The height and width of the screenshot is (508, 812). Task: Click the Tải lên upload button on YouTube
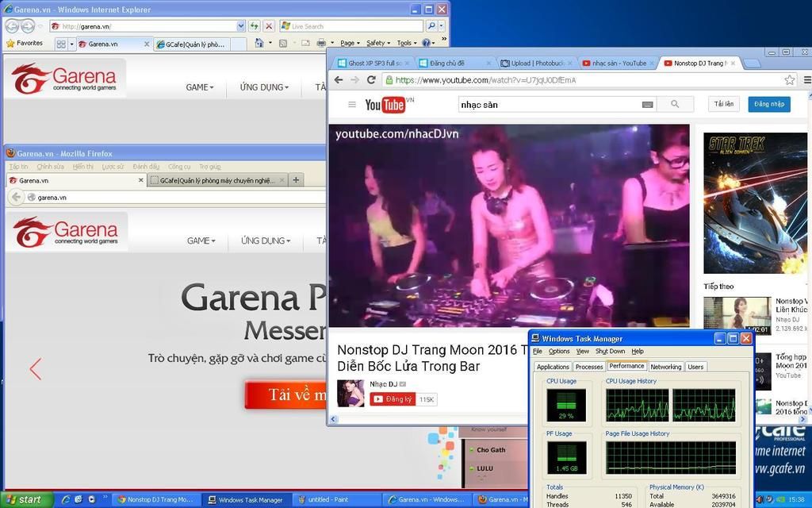coord(723,104)
